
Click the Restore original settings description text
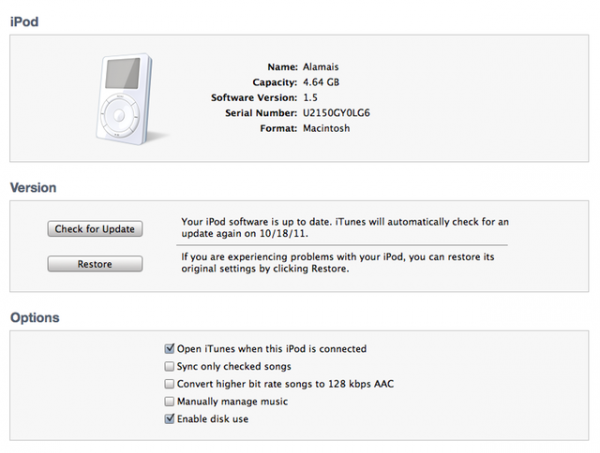point(339,263)
